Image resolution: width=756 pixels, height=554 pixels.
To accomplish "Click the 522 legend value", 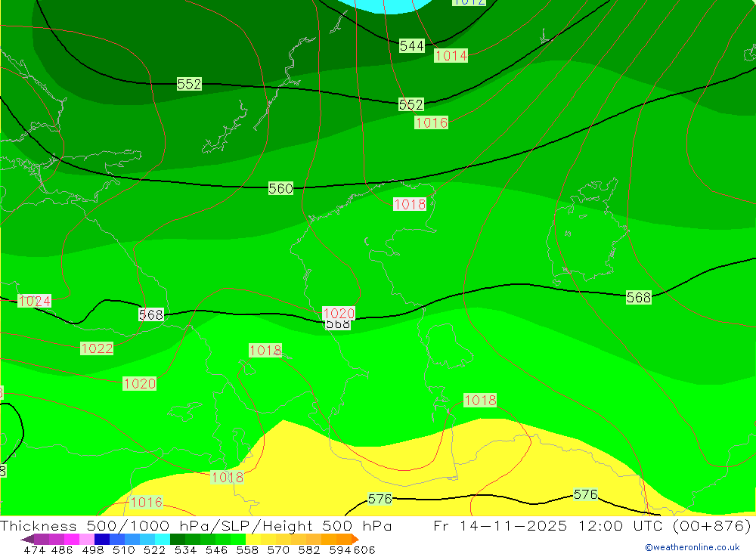I will (x=154, y=549).
